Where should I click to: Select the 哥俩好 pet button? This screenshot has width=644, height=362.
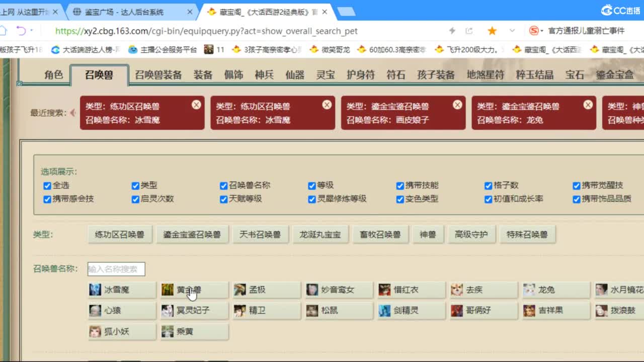(485, 310)
